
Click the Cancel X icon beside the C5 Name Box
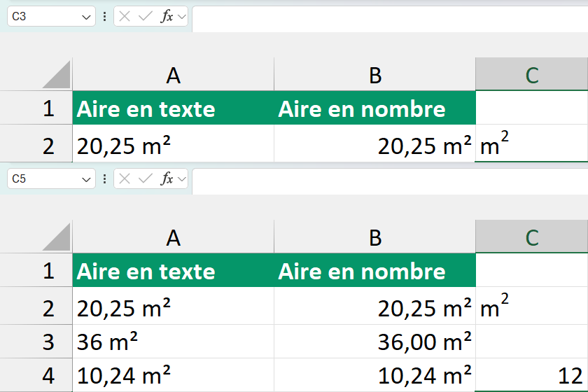tap(125, 179)
